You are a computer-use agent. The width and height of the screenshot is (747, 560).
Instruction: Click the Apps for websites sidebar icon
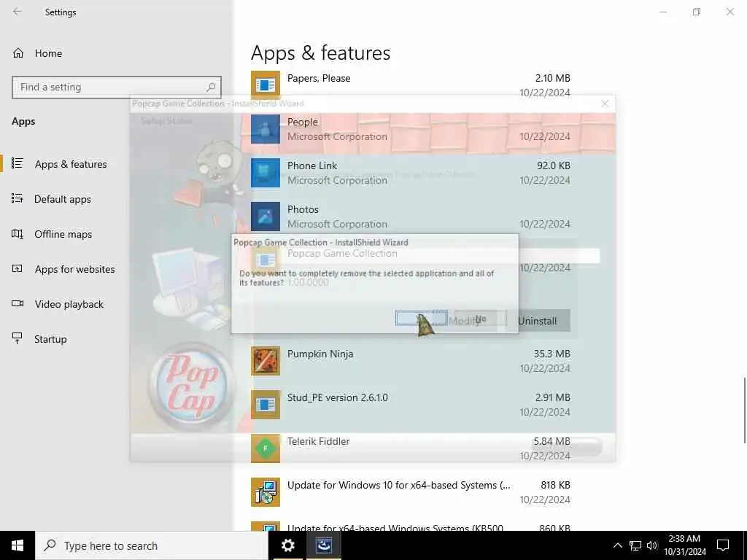18,268
